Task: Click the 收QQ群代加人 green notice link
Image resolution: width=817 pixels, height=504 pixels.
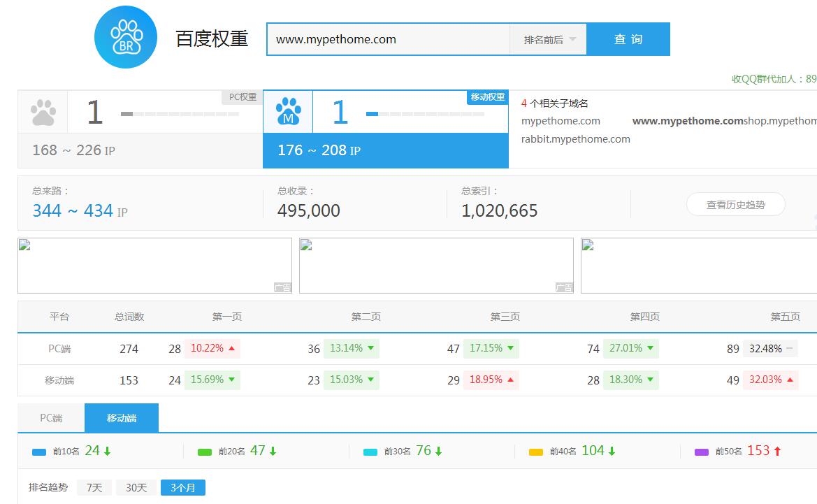Action: coord(774,79)
